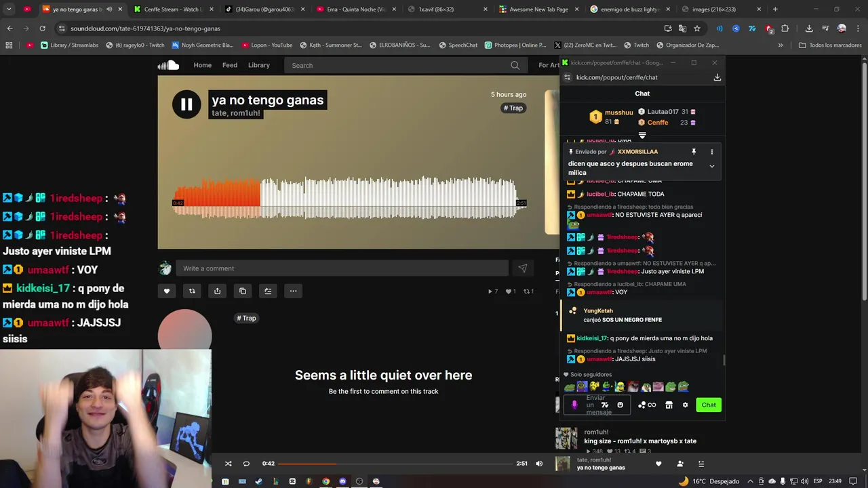Show more bookmarks with double chevron

point(781,45)
